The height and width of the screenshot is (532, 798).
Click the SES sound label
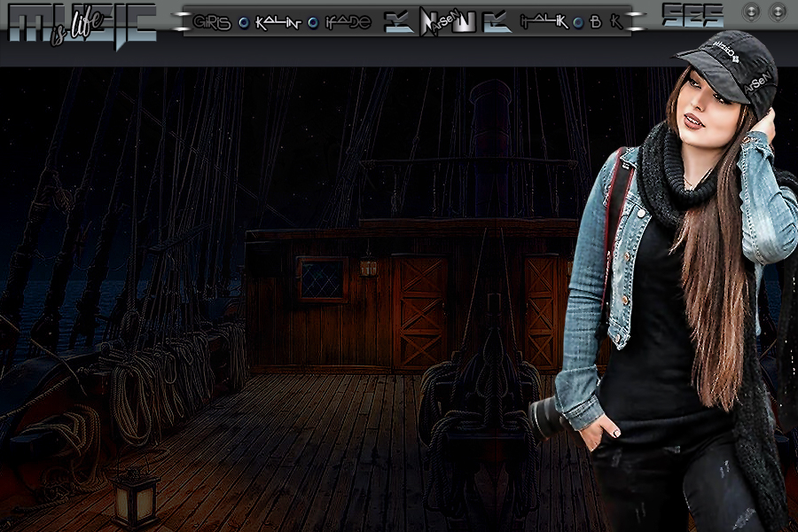click(692, 15)
